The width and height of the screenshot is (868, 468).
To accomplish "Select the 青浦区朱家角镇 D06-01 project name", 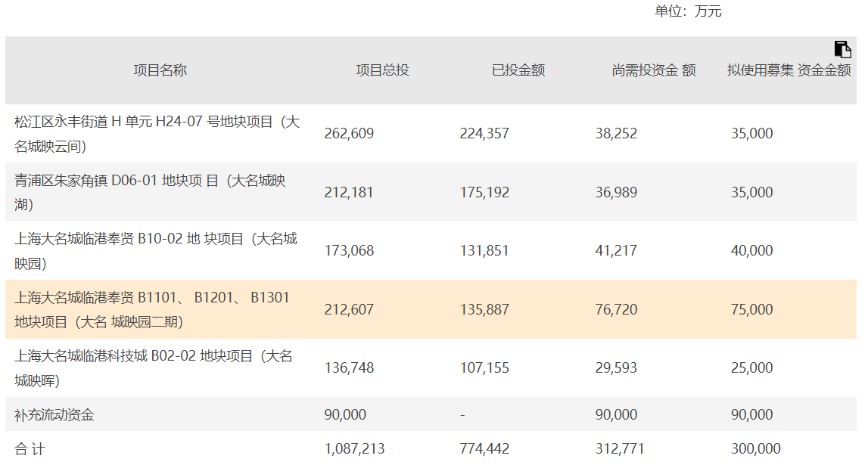I will click(151, 192).
